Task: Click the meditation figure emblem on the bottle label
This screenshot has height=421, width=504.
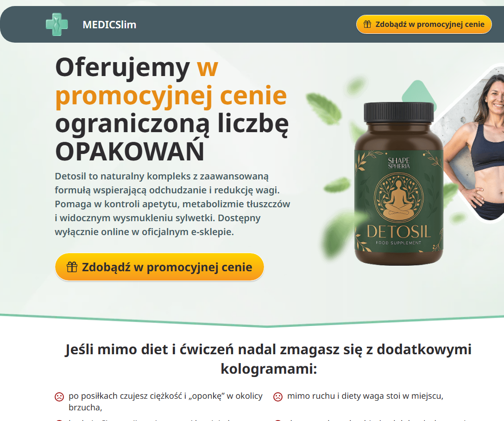Action: [x=399, y=197]
